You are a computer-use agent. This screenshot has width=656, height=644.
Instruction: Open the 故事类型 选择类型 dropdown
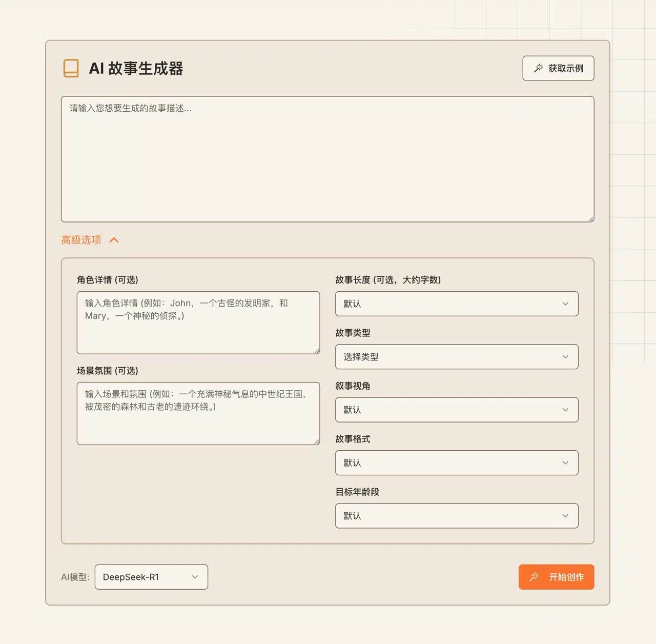point(456,357)
